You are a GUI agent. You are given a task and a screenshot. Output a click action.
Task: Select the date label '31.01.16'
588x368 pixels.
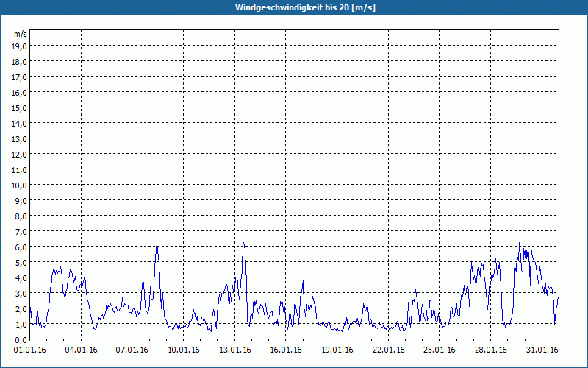[x=542, y=350]
